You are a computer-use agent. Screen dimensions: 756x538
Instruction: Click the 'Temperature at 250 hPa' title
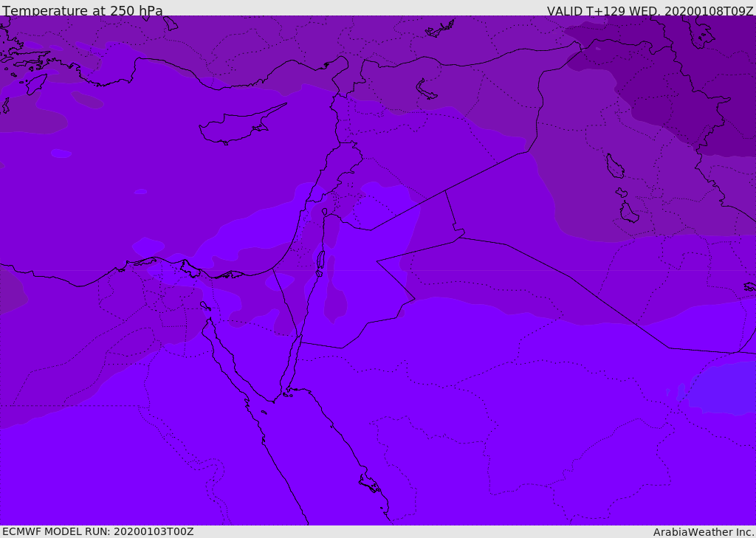coord(83,10)
